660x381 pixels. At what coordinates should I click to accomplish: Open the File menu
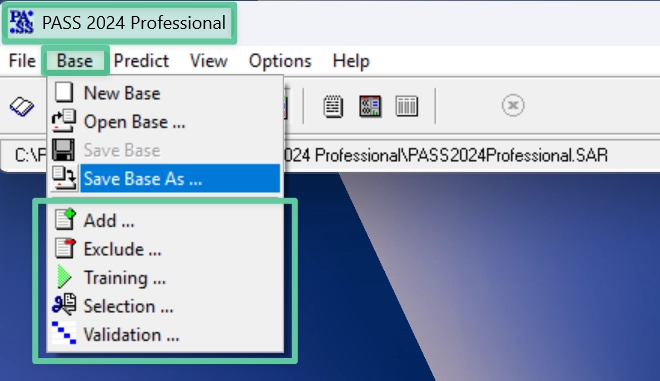coord(22,61)
